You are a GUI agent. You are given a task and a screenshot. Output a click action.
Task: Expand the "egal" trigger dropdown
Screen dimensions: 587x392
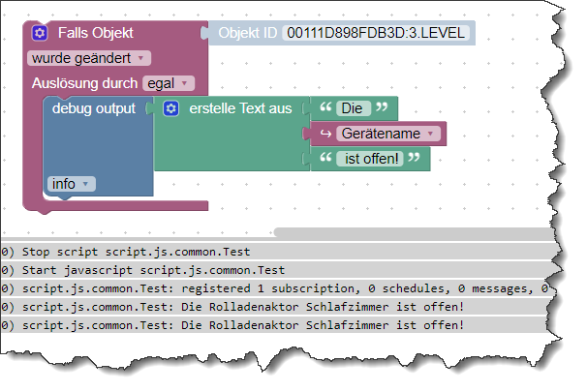pos(168,83)
